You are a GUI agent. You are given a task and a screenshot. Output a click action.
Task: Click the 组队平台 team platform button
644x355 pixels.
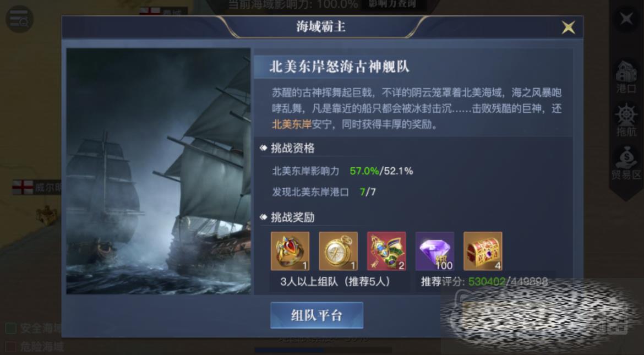(316, 315)
